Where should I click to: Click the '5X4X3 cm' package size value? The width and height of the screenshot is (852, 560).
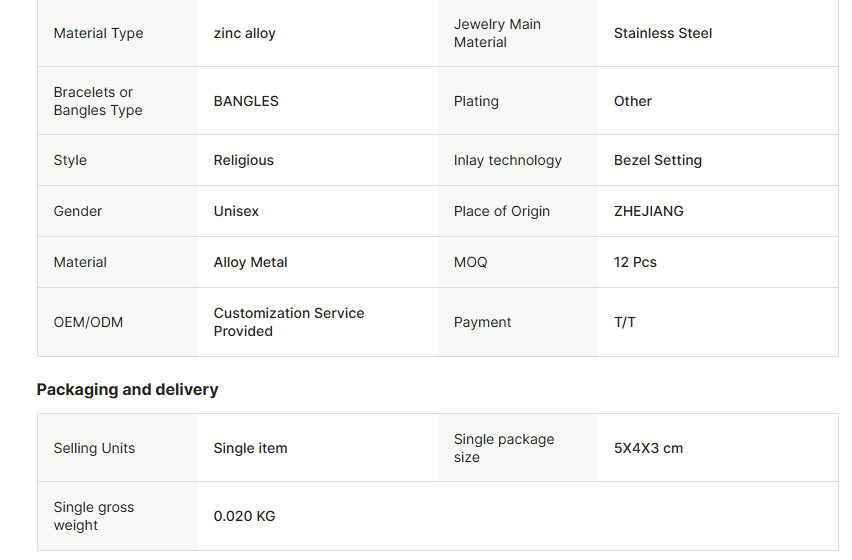click(x=648, y=448)
